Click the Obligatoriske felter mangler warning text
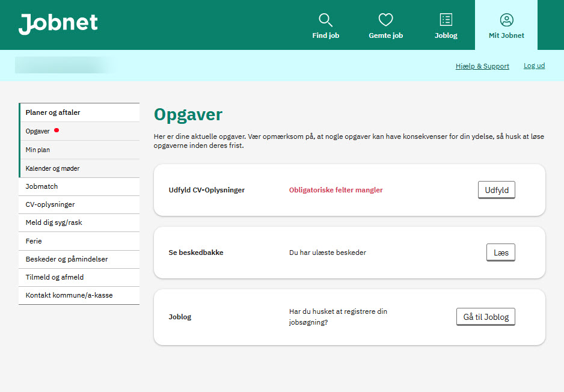The width and height of the screenshot is (564, 392). 336,190
